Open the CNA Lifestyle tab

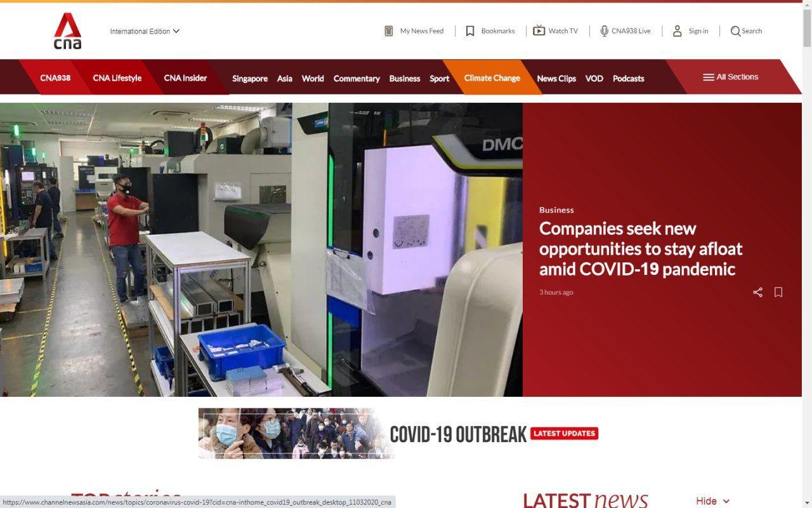pos(117,77)
